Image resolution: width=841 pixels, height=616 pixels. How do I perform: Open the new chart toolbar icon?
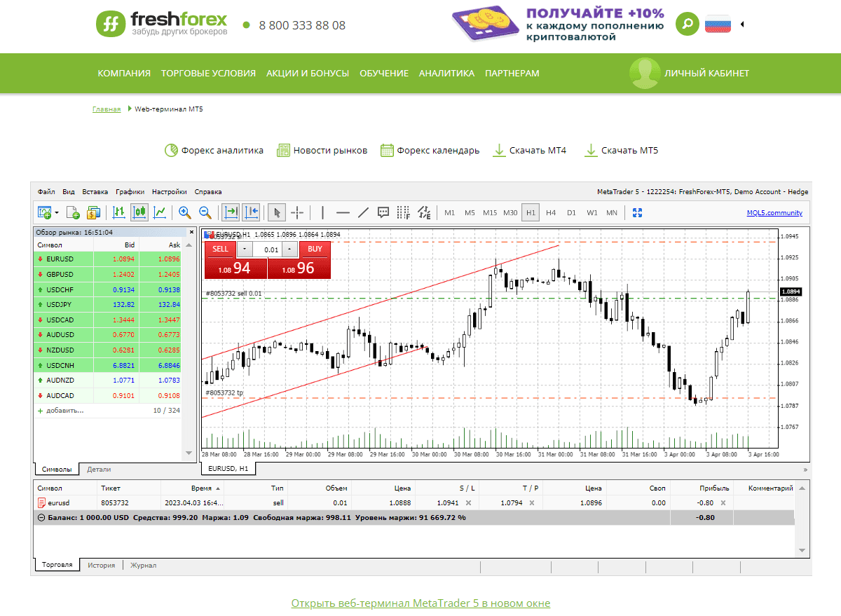[x=46, y=212]
